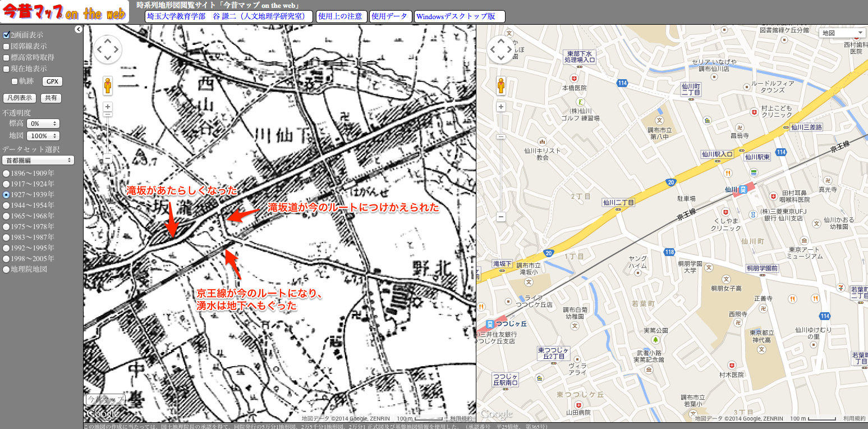Pan the Google map down

coord(501,58)
